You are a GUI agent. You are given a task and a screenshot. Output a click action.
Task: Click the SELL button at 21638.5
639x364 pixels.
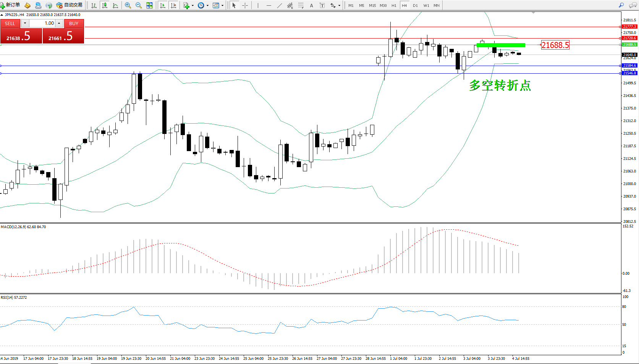click(x=21, y=36)
